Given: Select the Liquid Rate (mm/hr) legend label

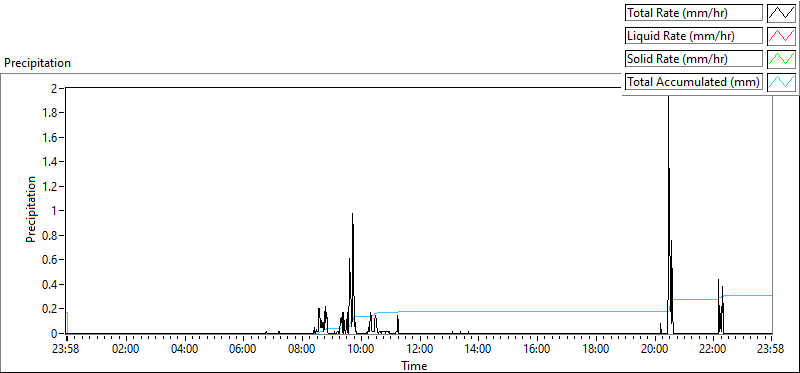Looking at the screenshot, I should coord(694,36).
